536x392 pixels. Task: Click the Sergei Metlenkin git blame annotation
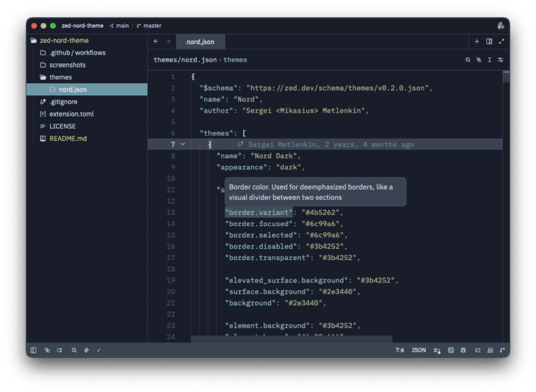pyautogui.click(x=326, y=145)
